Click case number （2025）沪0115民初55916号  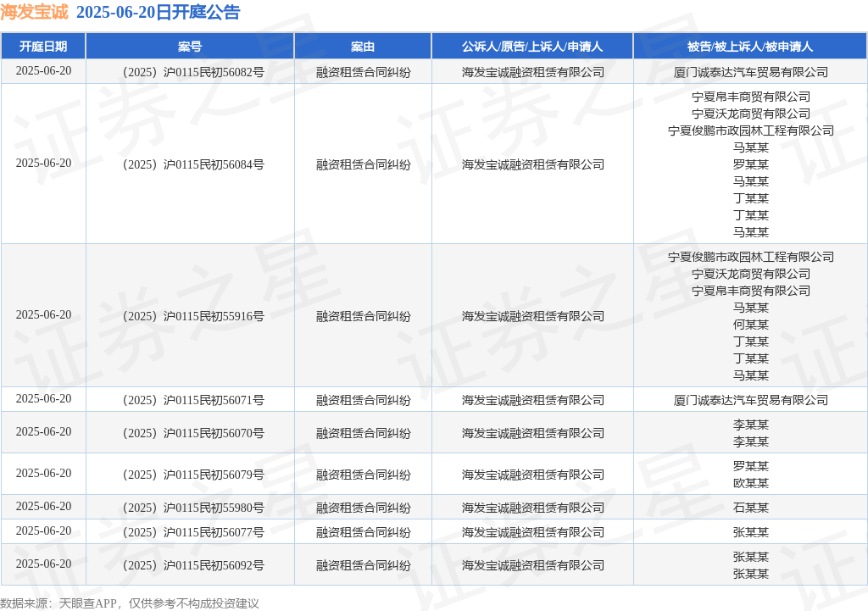(x=191, y=316)
